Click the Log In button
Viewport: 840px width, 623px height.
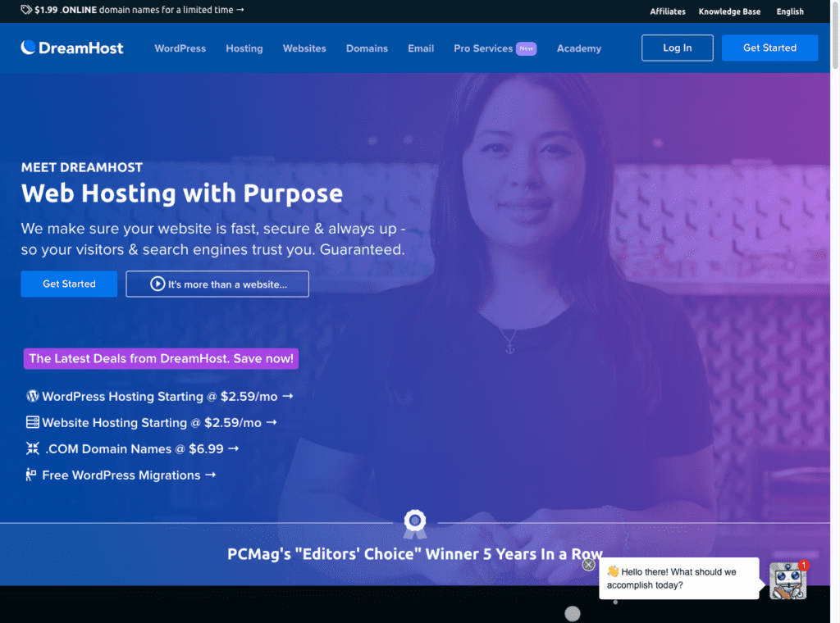[677, 48]
